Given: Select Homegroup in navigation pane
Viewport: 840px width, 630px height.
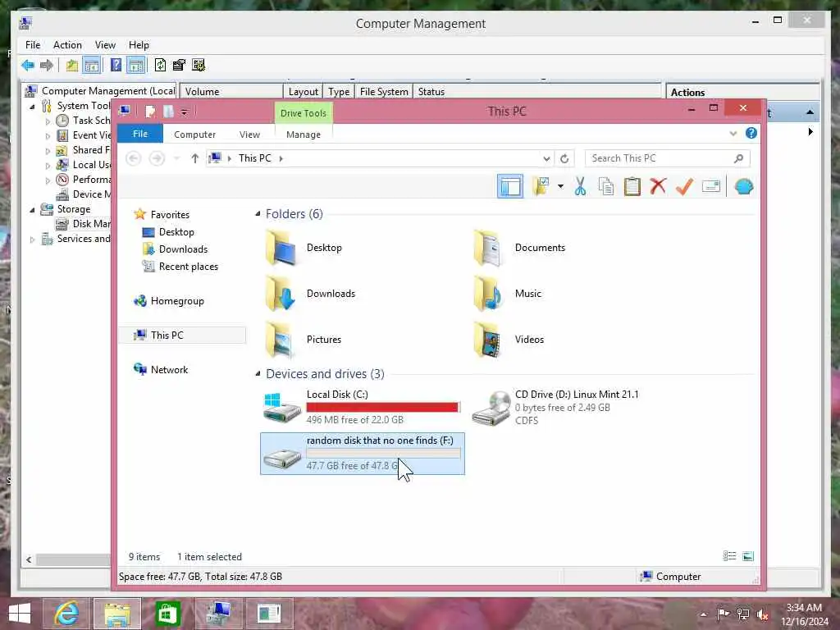Looking at the screenshot, I should click(x=177, y=301).
